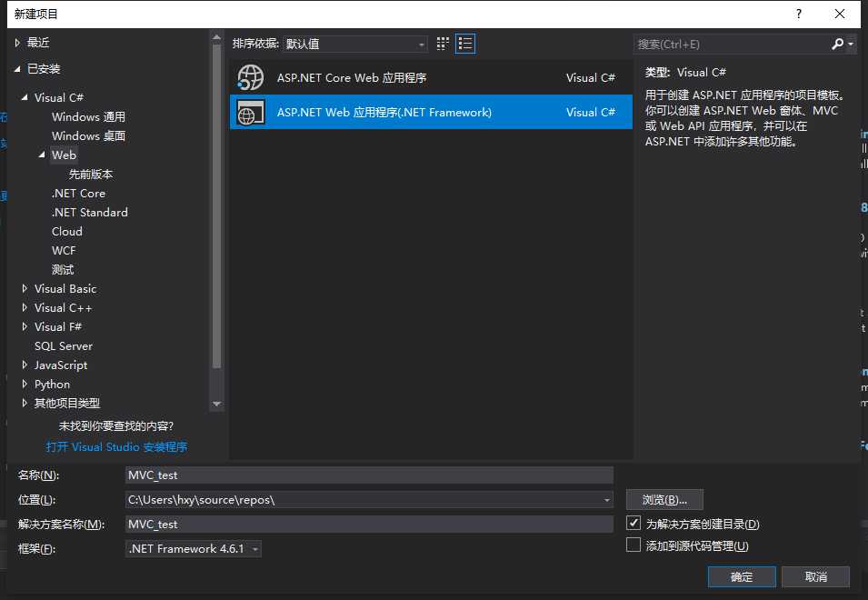Expand the Visual C++ node
The image size is (868, 600).
[25, 308]
